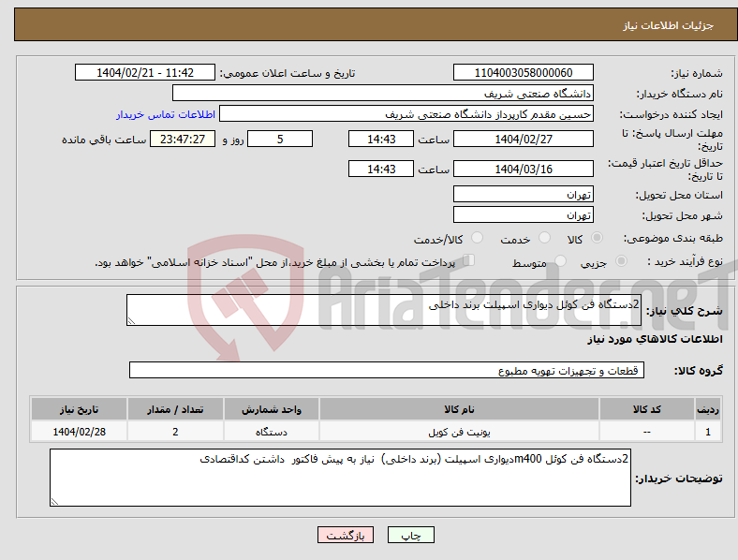This screenshot has height=560, width=738.
Task: Click the چاپ (print) button
Action: [410, 535]
